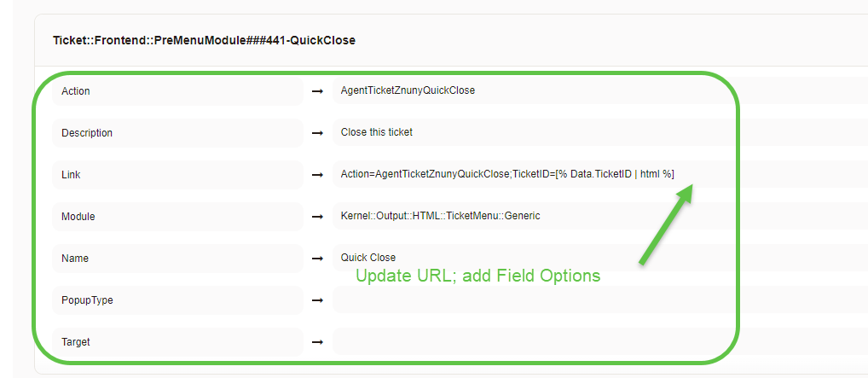This screenshot has height=378, width=868.
Task: Click the arrow icon beside Action
Action: pos(317,90)
